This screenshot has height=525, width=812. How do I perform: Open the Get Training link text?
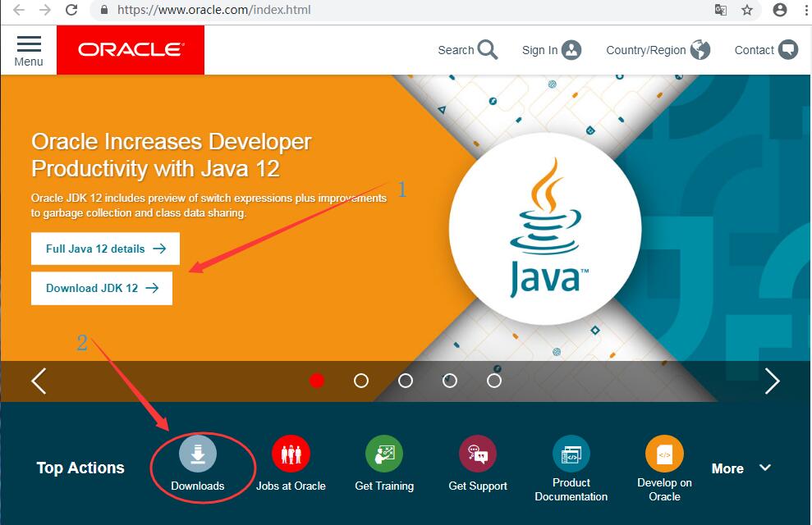point(384,486)
